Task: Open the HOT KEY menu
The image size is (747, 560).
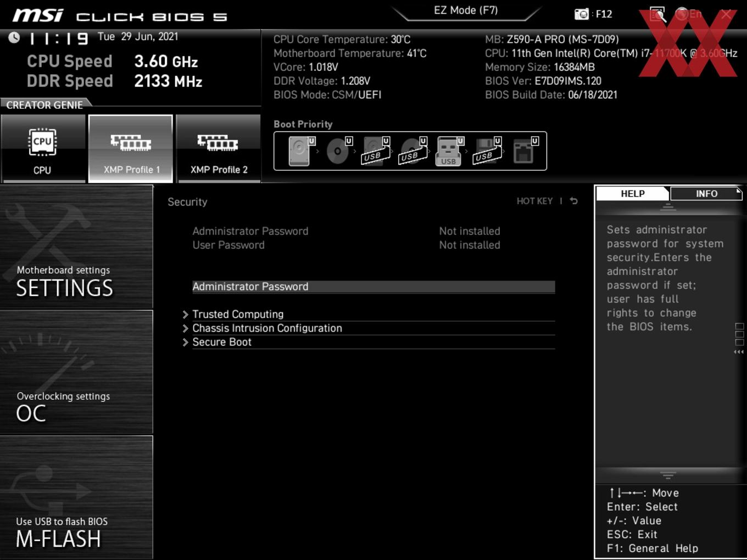Action: tap(534, 201)
